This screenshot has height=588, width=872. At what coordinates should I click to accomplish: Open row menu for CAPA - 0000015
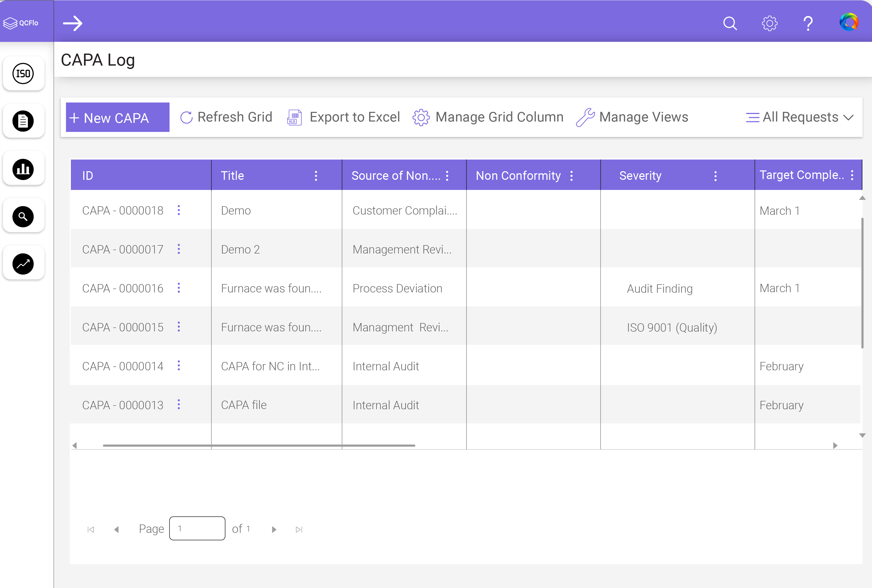click(x=179, y=327)
